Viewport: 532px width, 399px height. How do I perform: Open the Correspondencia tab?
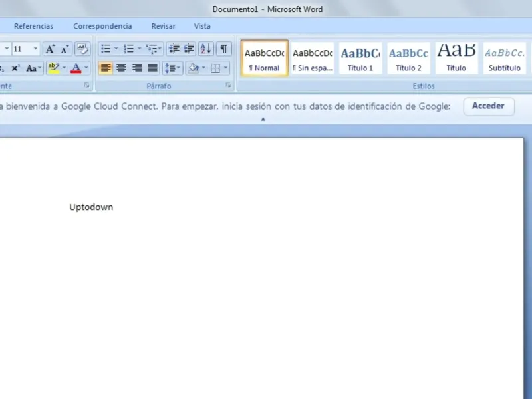click(x=102, y=26)
